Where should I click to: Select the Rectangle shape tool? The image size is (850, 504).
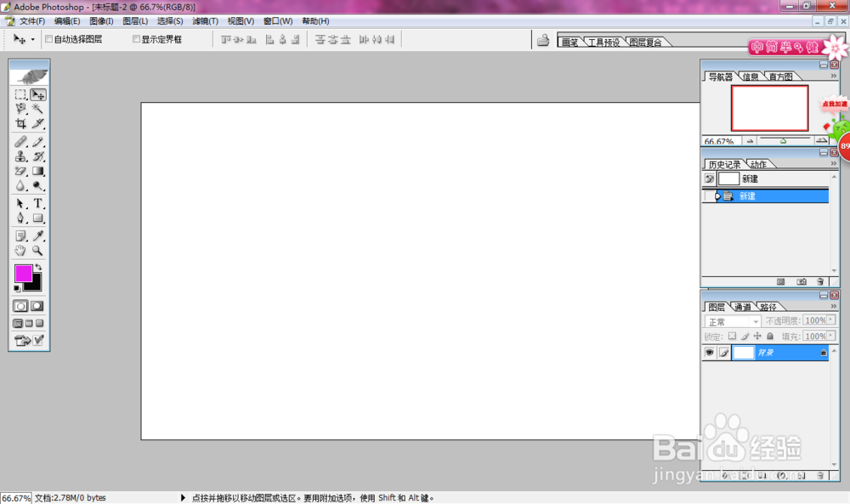[38, 218]
